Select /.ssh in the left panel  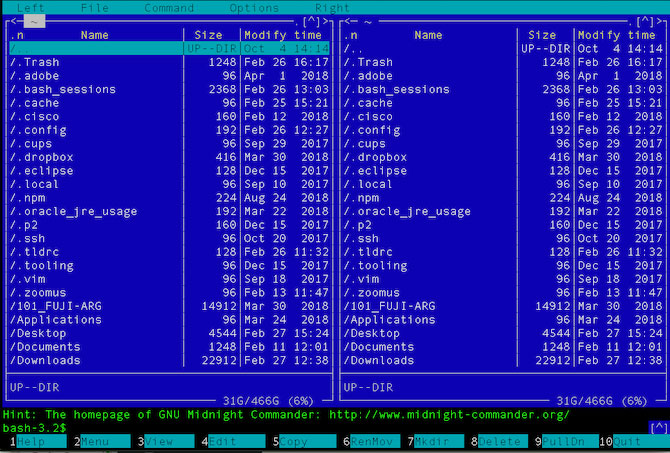[x=169, y=238]
